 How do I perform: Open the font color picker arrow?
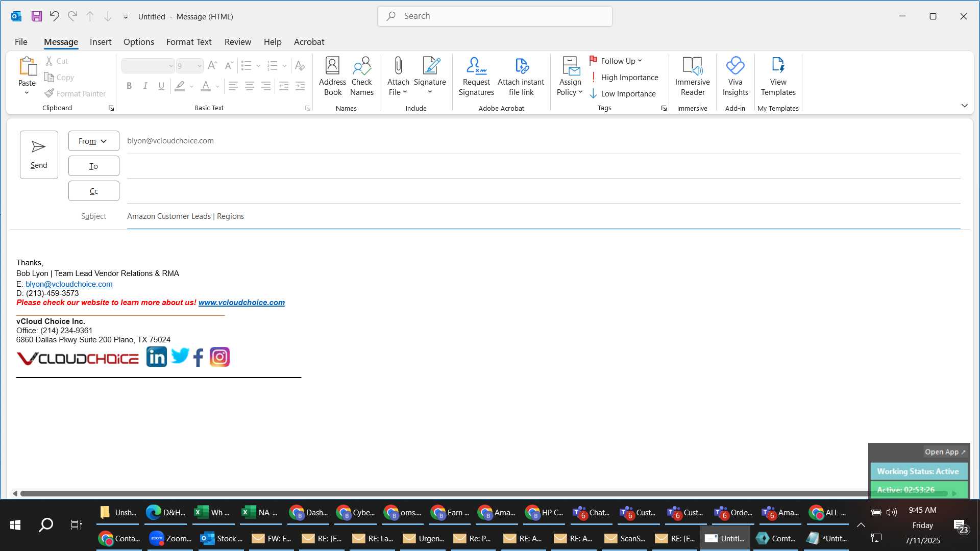tap(217, 86)
